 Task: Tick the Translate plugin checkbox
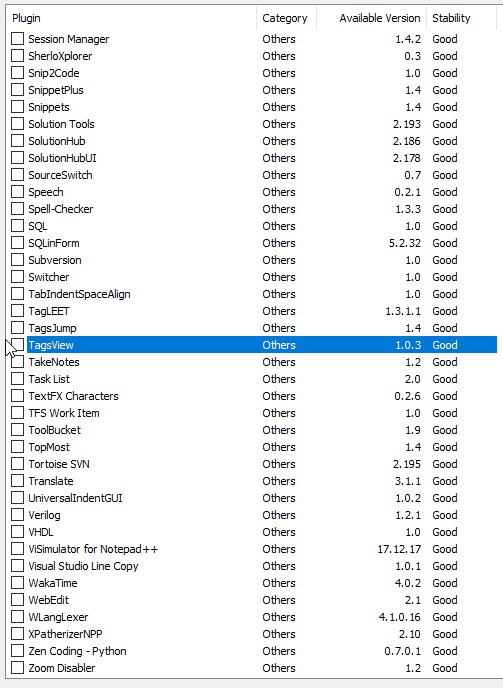(x=18, y=481)
